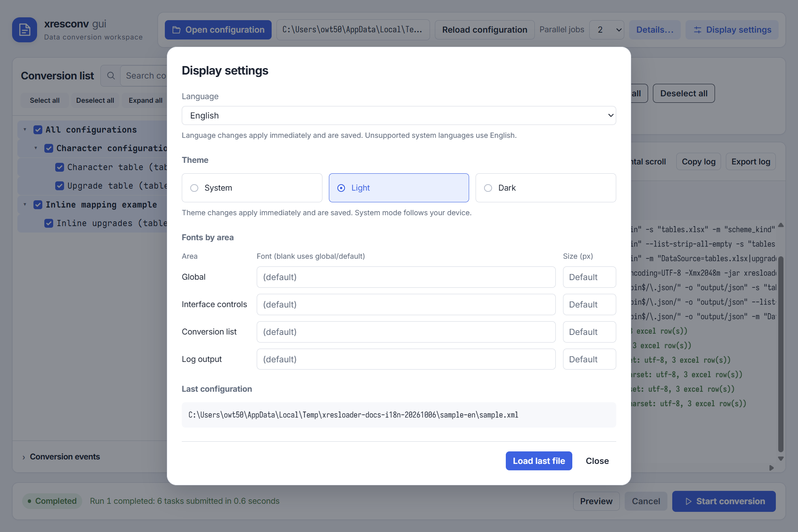Click the Cancel button
The height and width of the screenshot is (532, 798).
pyautogui.click(x=646, y=501)
